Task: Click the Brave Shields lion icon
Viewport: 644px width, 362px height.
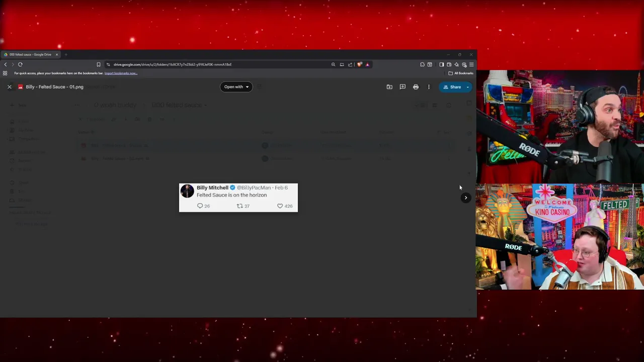Action: point(359,64)
